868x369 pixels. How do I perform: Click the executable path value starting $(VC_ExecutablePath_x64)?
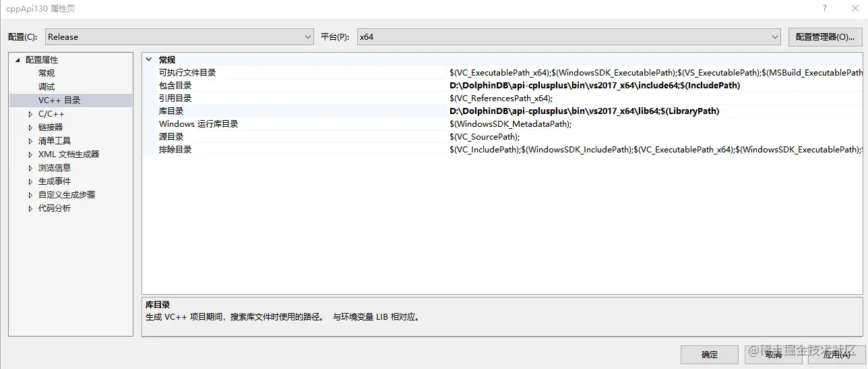(x=656, y=73)
